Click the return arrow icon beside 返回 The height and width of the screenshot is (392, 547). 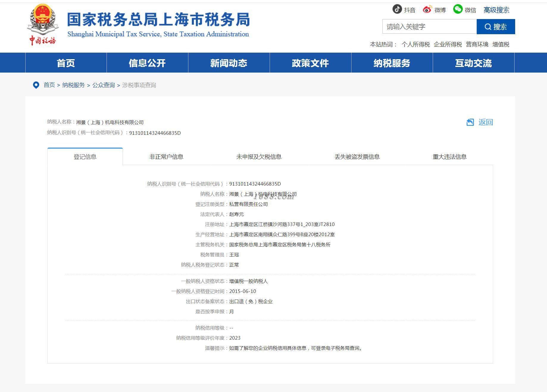pos(470,122)
